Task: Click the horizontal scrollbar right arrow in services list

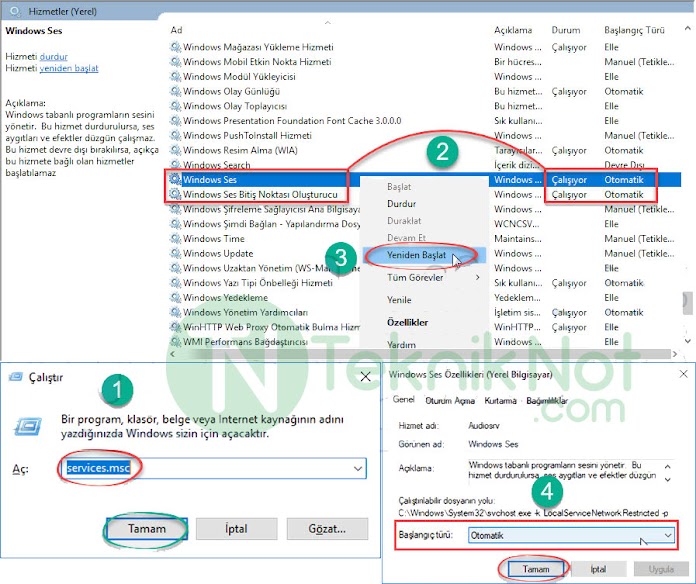Action: pos(675,354)
